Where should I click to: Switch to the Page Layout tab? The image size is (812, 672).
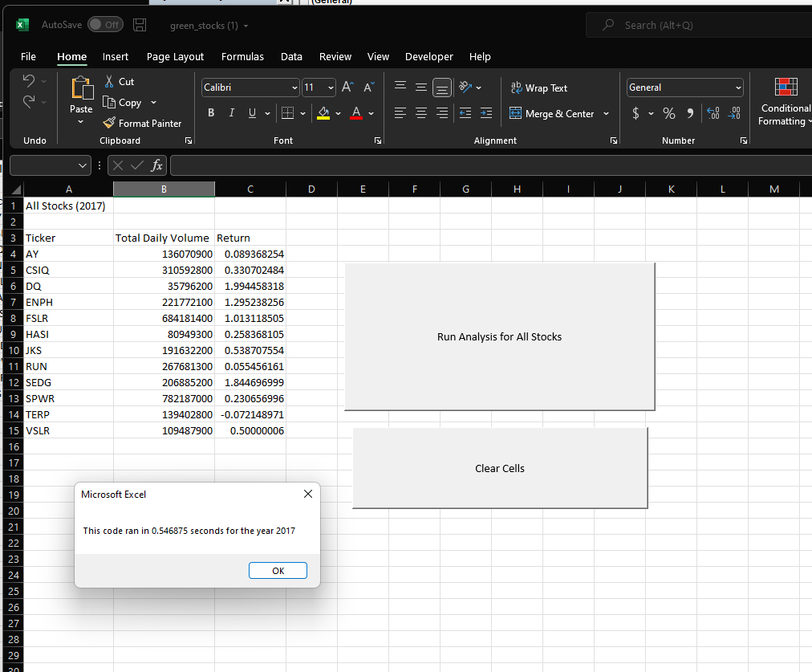click(175, 56)
